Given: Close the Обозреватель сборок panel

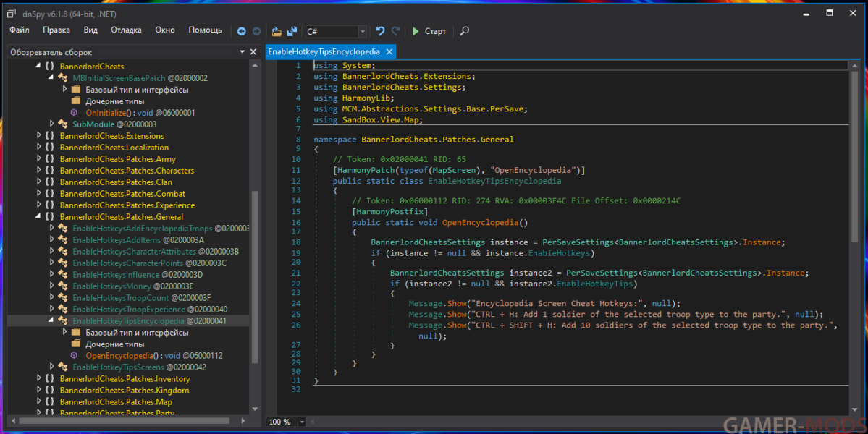Looking at the screenshot, I should [253, 52].
